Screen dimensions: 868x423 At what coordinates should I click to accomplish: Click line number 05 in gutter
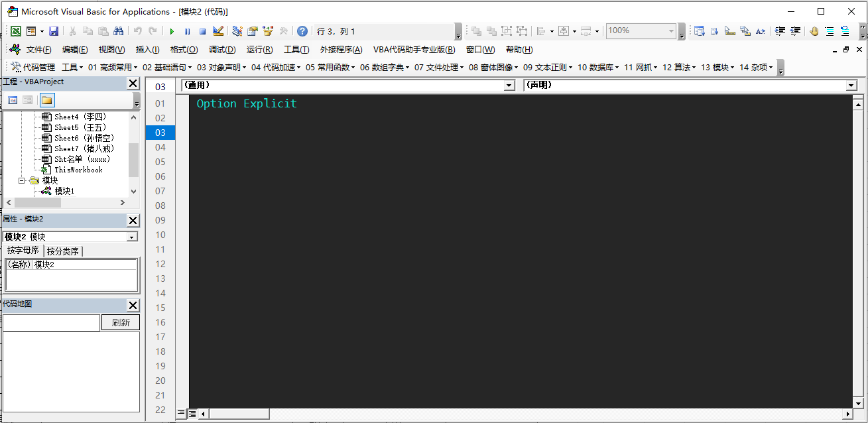160,162
